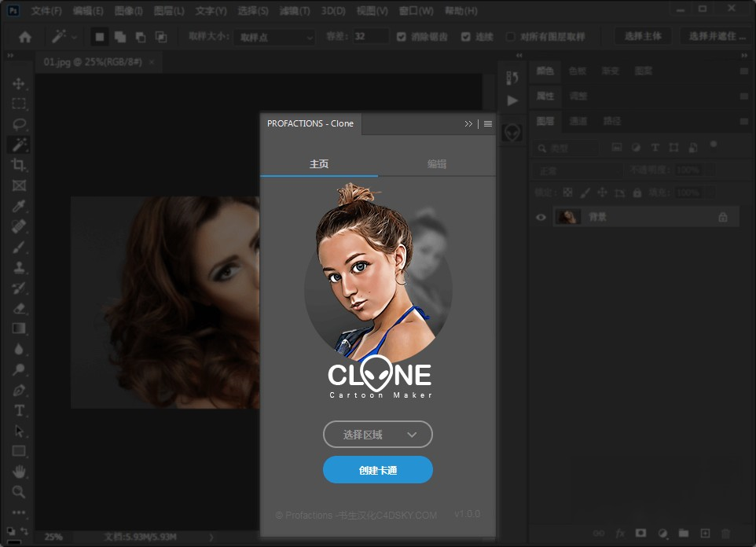Screen dimensions: 756x547
Task: Click the 选择主体 button
Action: pos(643,37)
